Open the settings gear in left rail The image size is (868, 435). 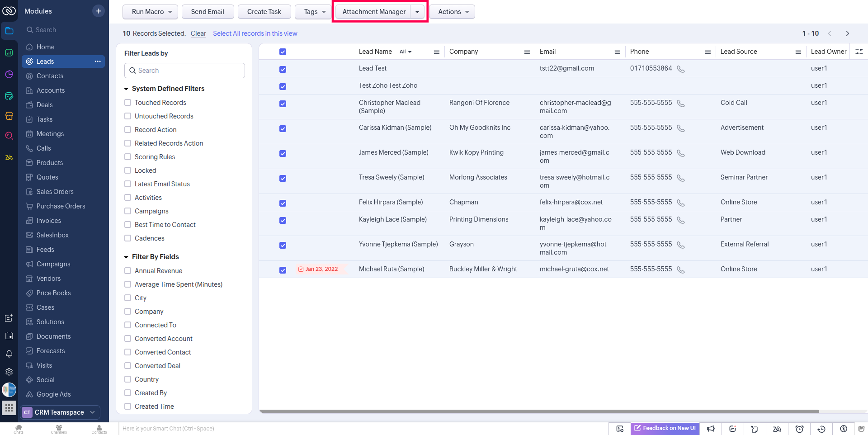click(9, 372)
